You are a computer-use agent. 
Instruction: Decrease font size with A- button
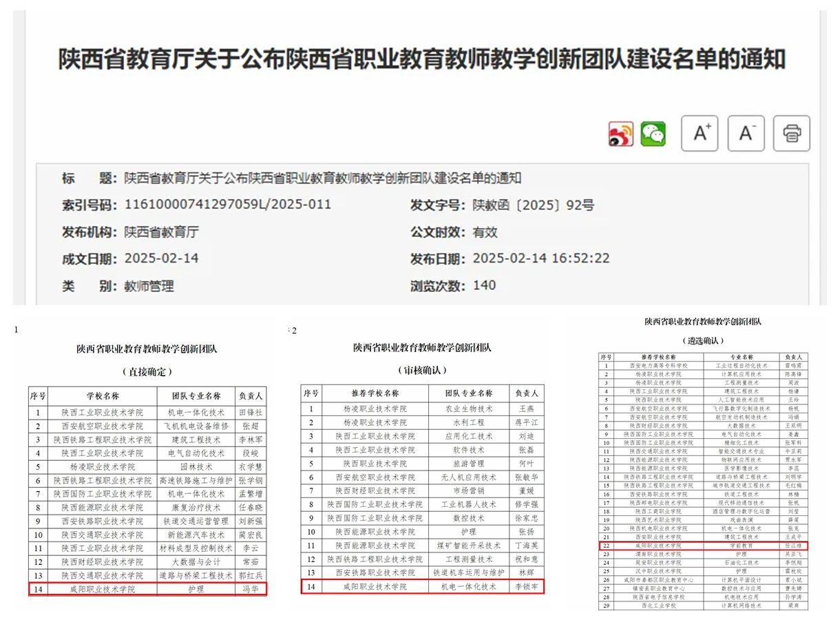(x=746, y=133)
